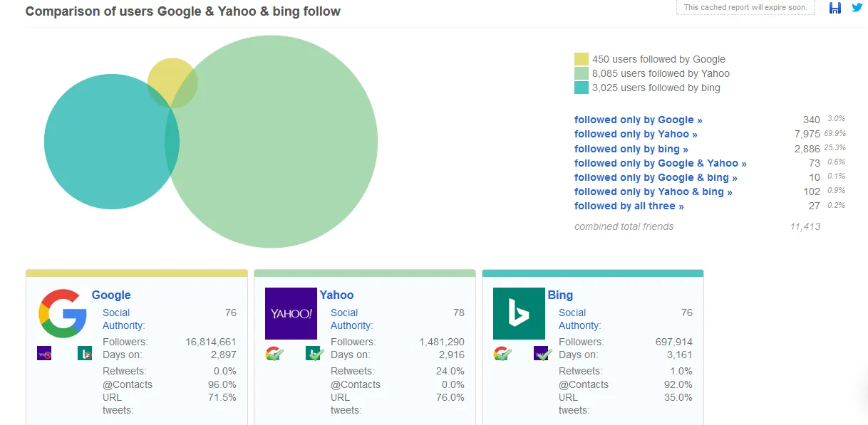Click the '450 users followed by Google' text

click(x=658, y=59)
